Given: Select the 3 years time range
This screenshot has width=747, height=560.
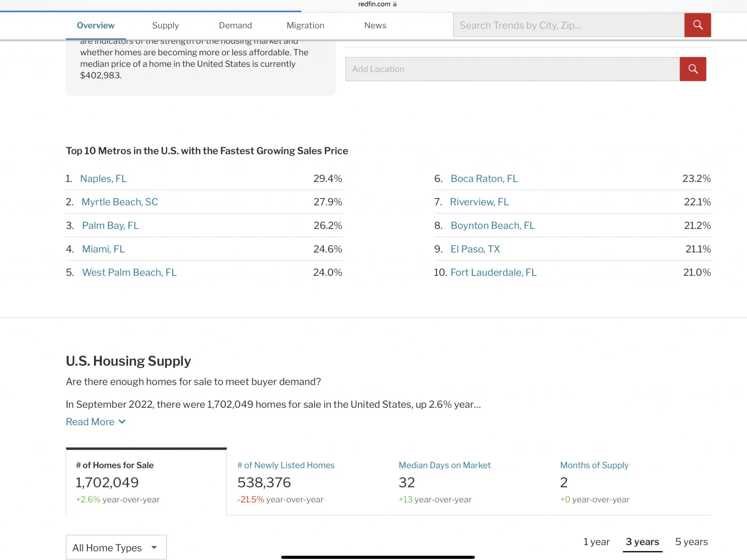Looking at the screenshot, I should [642, 542].
